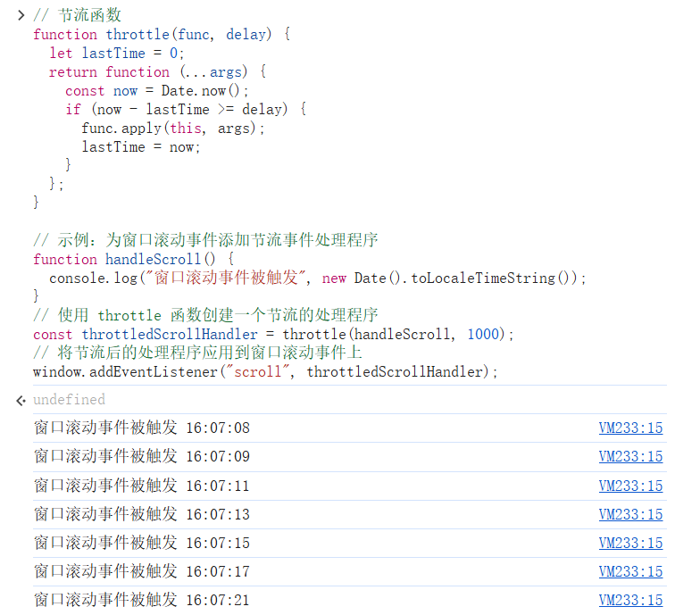Screen dimensions: 700x615
Task: Click the '// 将节流后的处理程序' comment line
Action: [197, 353]
